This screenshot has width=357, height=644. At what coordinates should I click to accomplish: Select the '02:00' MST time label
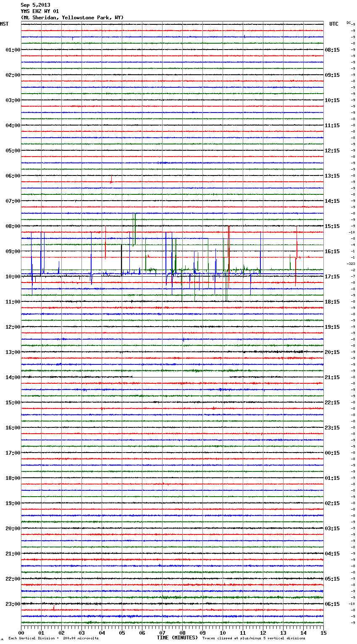click(13, 75)
